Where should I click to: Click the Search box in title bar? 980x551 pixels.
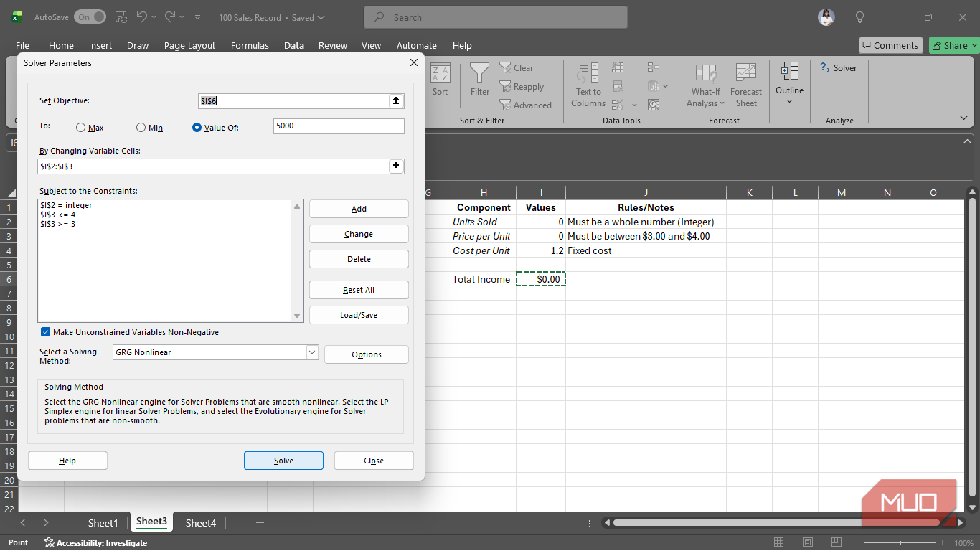pos(496,17)
